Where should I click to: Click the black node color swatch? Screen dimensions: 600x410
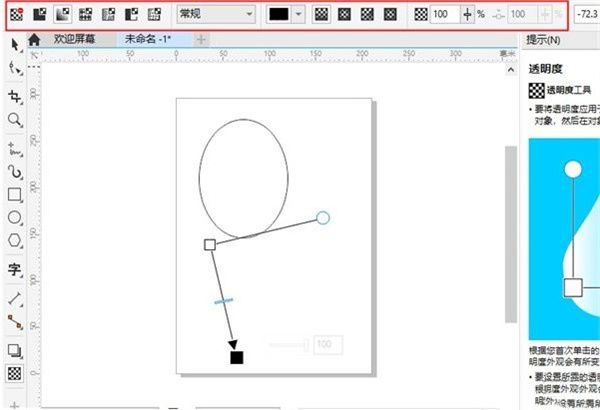point(279,15)
